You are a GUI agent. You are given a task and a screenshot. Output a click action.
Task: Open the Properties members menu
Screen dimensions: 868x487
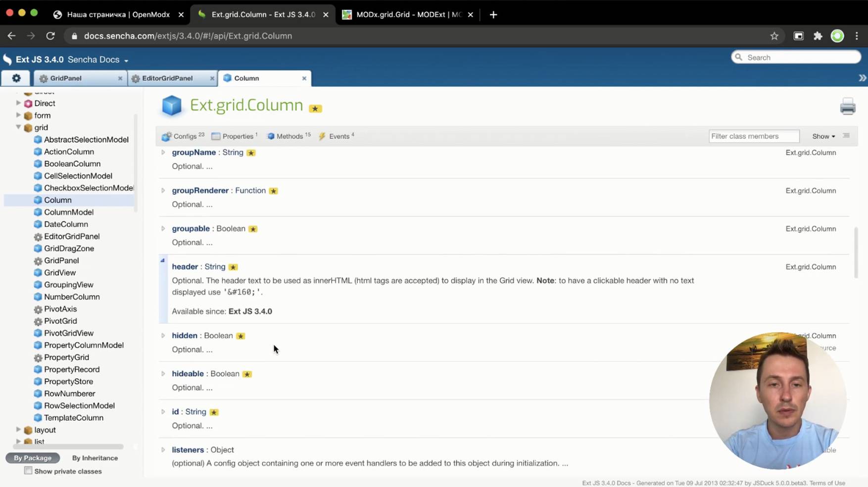point(234,136)
